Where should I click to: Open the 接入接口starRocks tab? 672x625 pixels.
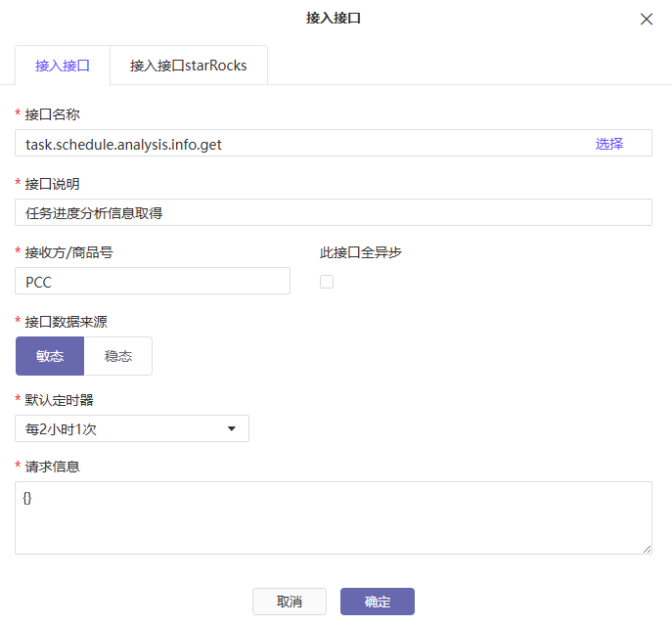(189, 66)
